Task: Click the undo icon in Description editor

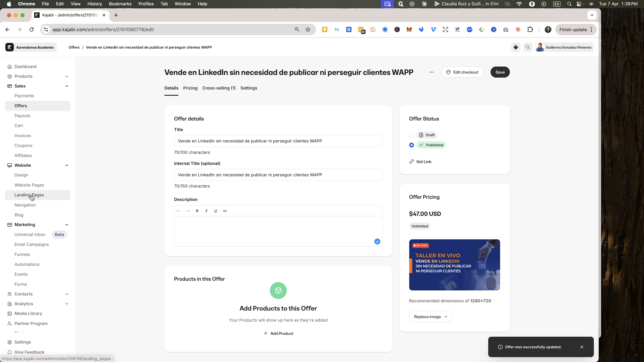Action: (x=179, y=211)
